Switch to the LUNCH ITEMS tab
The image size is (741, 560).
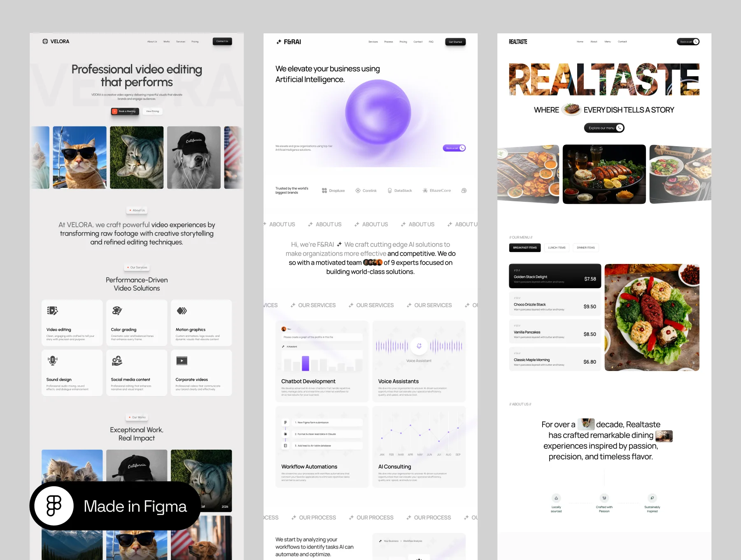tap(557, 247)
